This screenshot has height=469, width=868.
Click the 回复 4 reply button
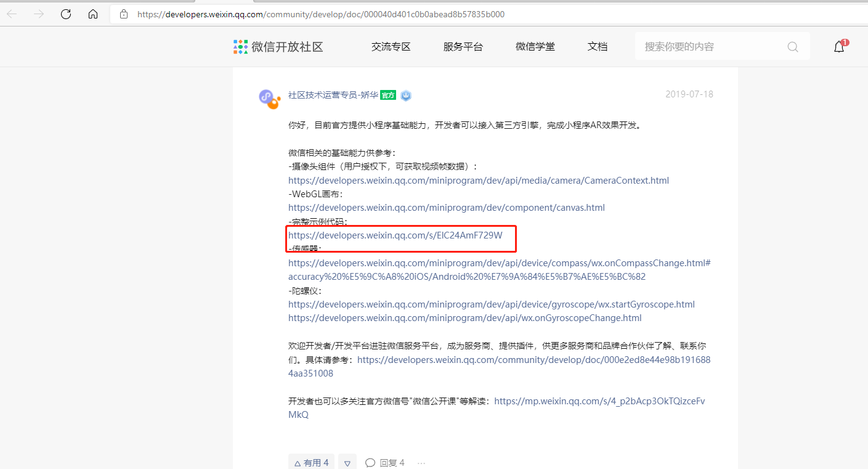point(385,463)
